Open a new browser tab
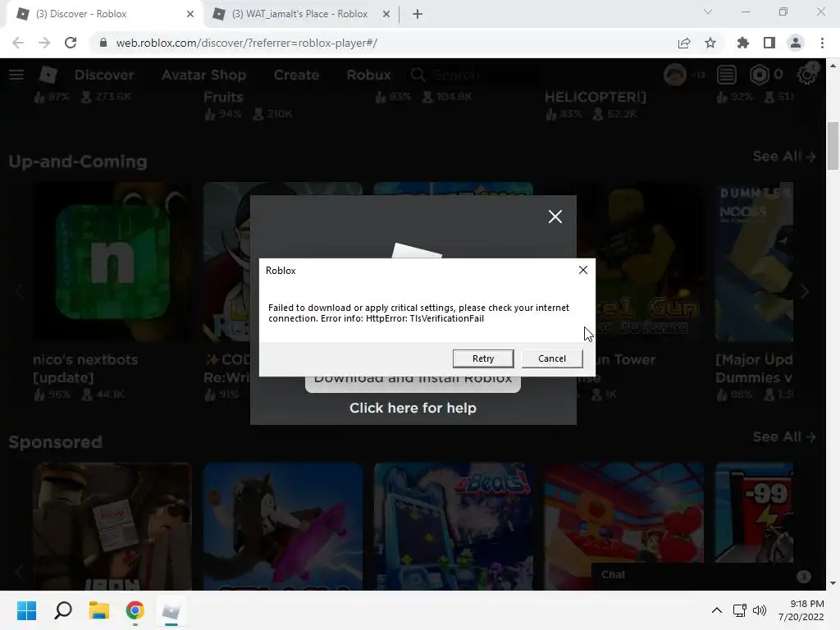The width and height of the screenshot is (840, 630). [418, 15]
